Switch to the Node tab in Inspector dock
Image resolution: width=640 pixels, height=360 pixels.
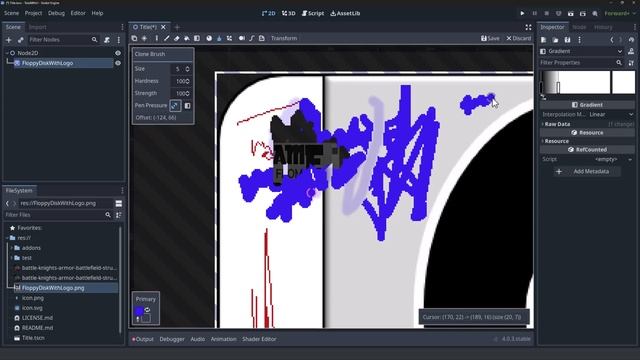(x=579, y=27)
